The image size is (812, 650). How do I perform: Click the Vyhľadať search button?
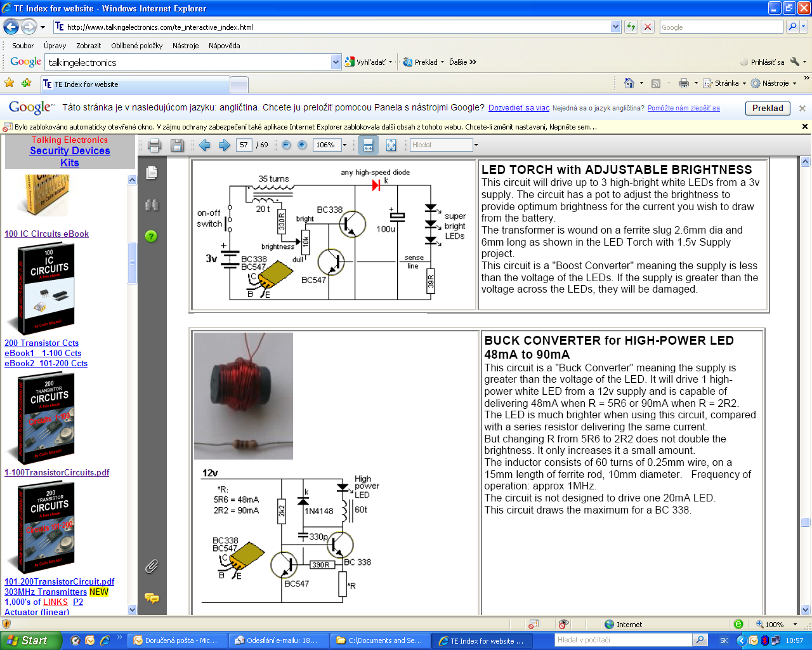click(x=365, y=62)
